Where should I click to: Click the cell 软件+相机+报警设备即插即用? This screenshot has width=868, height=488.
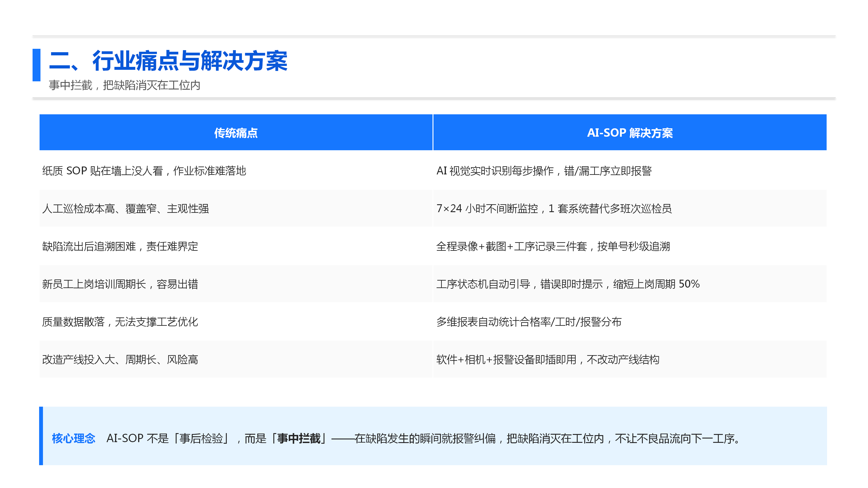[x=630, y=359]
